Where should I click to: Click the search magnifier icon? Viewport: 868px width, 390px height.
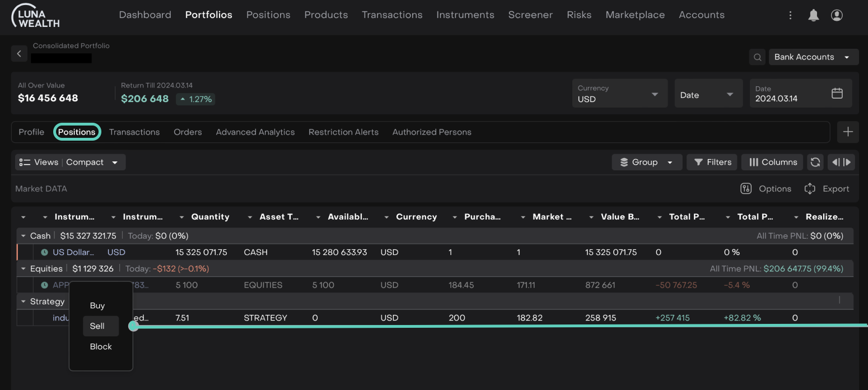[757, 57]
